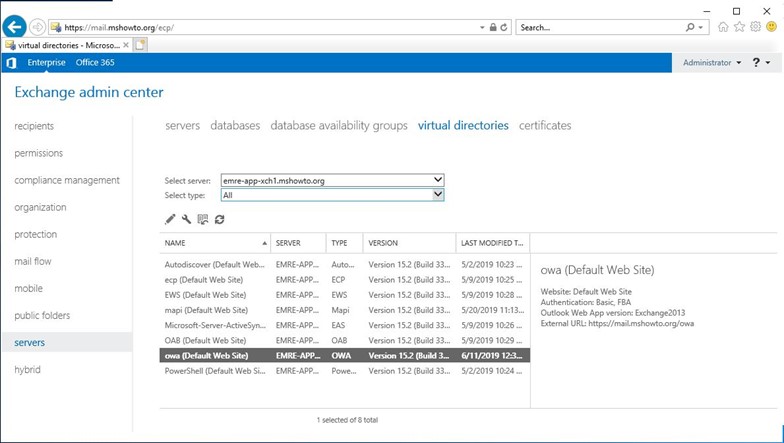Screen dimensions: 784x443
Task: Select the PowerShell (Default Web Site) row
Action: [344, 371]
